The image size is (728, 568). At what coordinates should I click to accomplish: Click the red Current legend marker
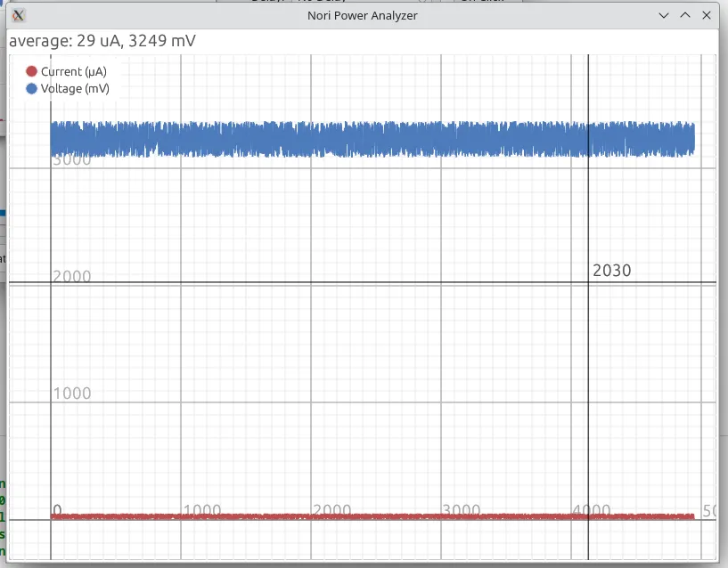[32, 71]
